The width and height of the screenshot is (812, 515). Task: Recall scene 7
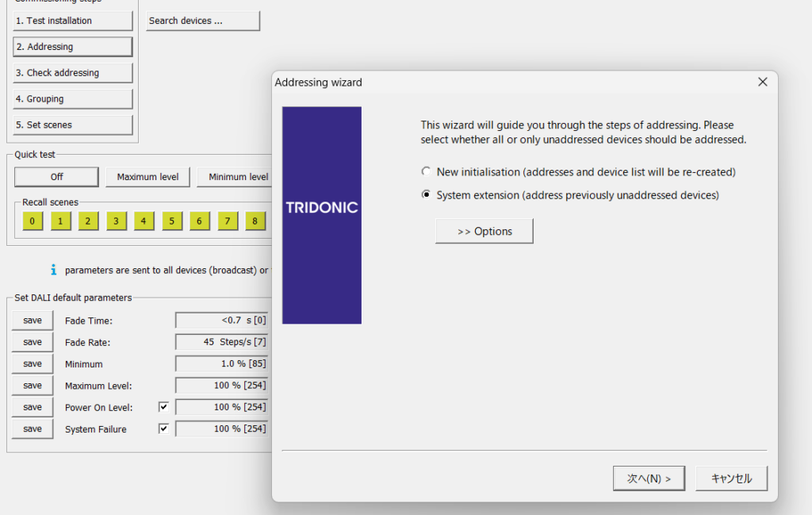(228, 221)
